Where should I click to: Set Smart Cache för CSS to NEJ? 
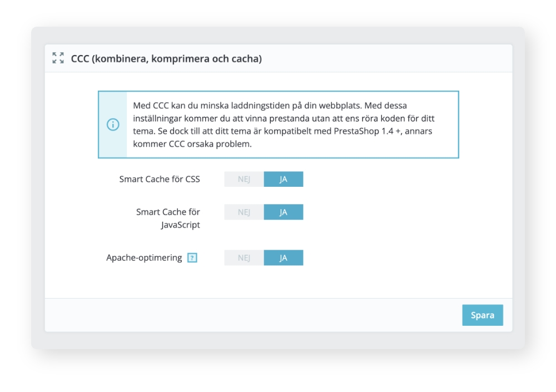click(244, 179)
